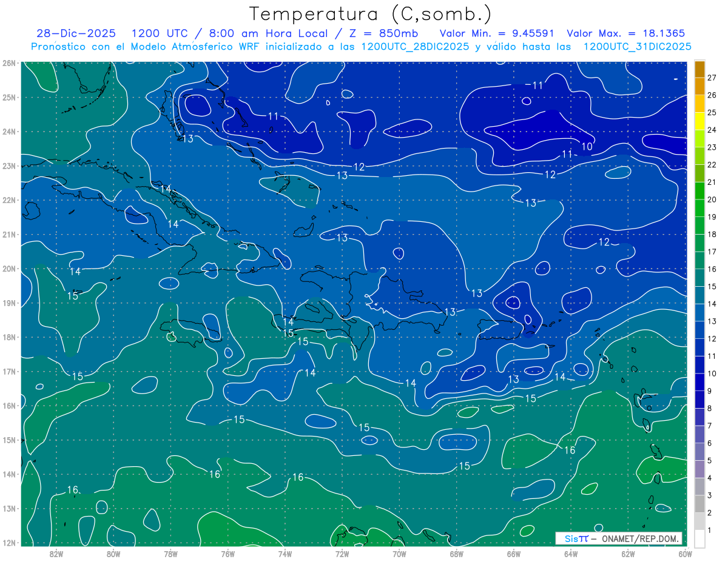Click the "13N" latitude axis label

click(9, 508)
